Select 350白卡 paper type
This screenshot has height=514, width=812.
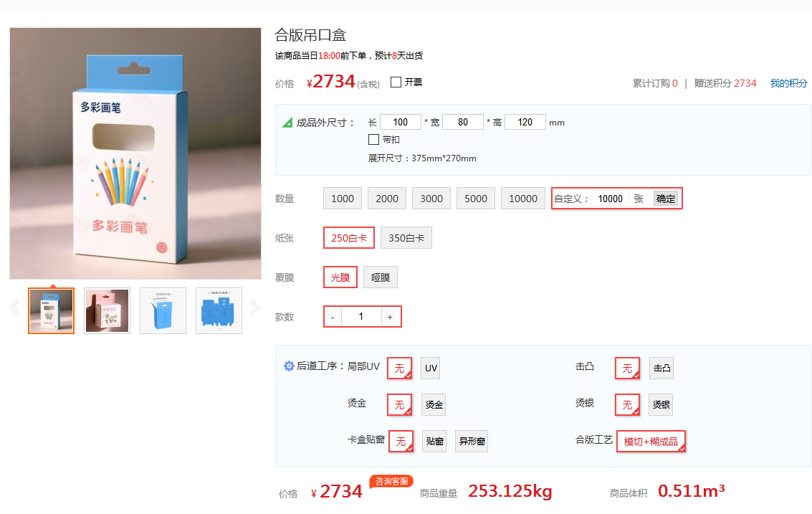click(406, 238)
